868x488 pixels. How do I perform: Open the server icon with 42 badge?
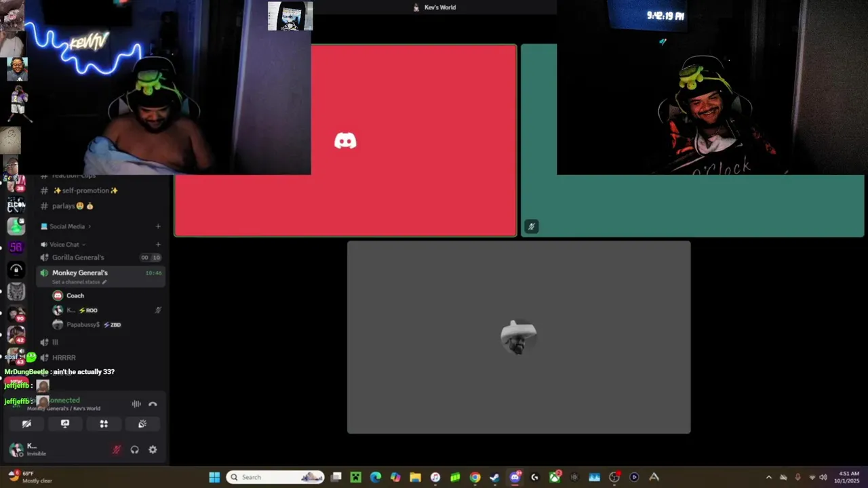click(16, 335)
